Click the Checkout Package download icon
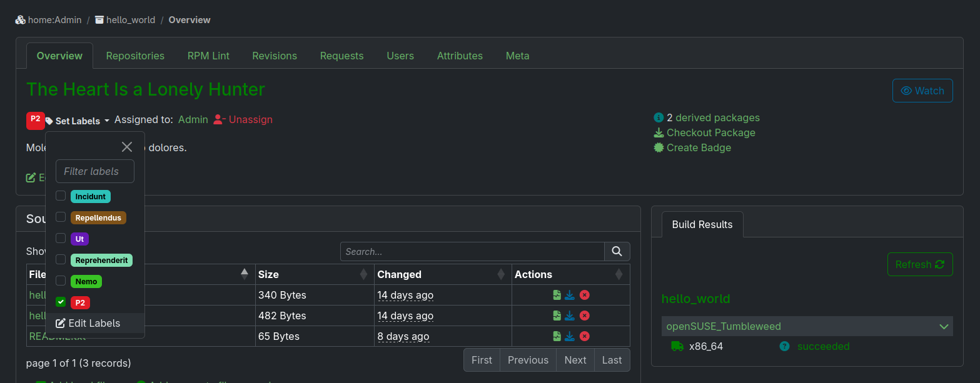 click(659, 132)
